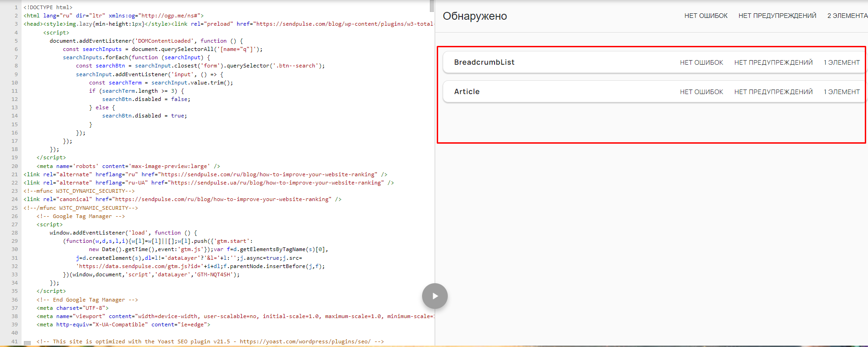Screen dimensions: 868x347
Task: Click the horizontal scrollbar thumb under the code
Action: (27, 343)
